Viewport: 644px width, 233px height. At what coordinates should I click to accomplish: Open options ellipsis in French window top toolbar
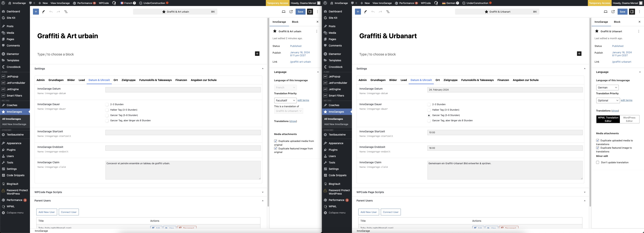pyautogui.click(x=318, y=11)
